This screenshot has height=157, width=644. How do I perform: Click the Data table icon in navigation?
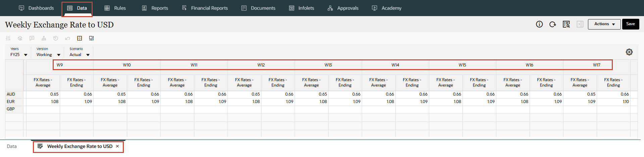(70, 8)
